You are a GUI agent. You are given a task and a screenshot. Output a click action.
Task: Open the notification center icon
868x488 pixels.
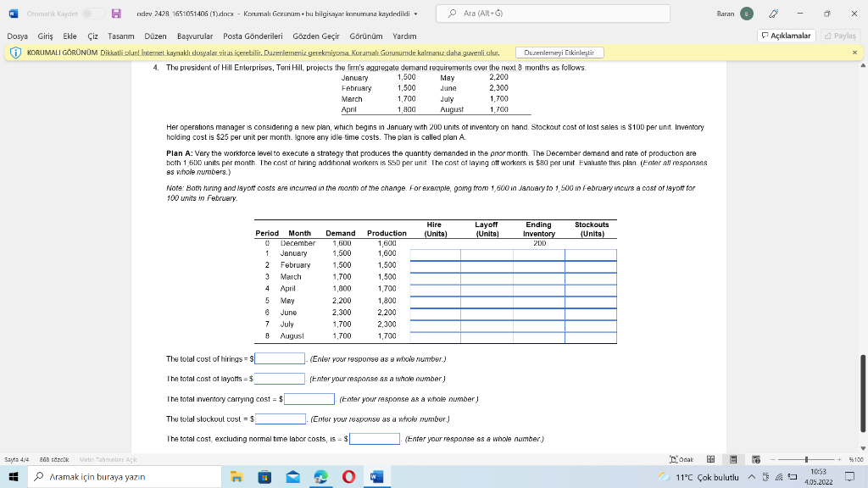click(x=849, y=476)
